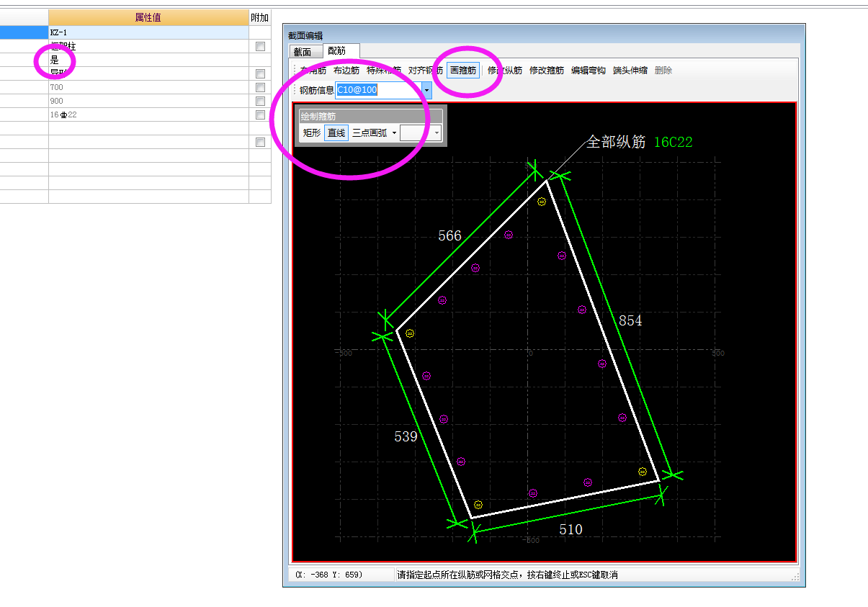Image resolution: width=868 pixels, height=607 pixels.
Task: Select the 端头伸缩 command
Action: point(630,71)
